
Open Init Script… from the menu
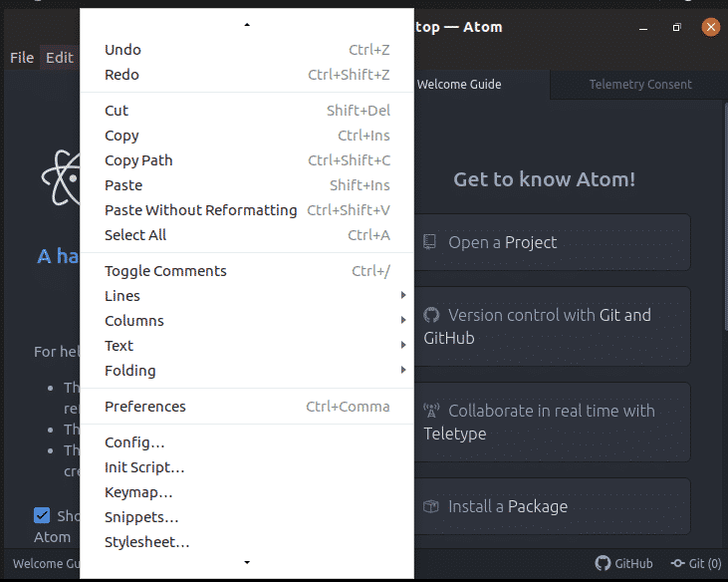[247, 467]
